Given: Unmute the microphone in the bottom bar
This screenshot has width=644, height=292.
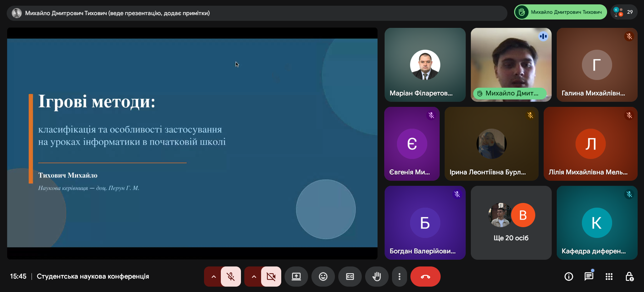Looking at the screenshot, I should [231, 277].
